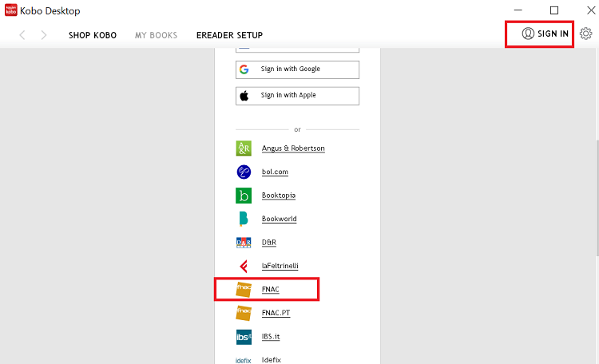
Task: Click the FNAC orange logo
Action: tap(244, 290)
